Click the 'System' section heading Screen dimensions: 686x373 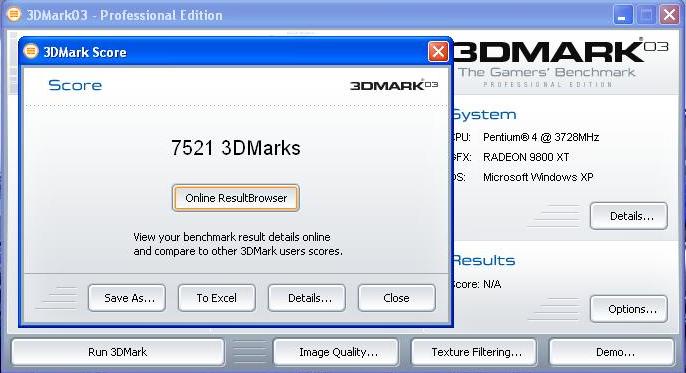(x=484, y=115)
